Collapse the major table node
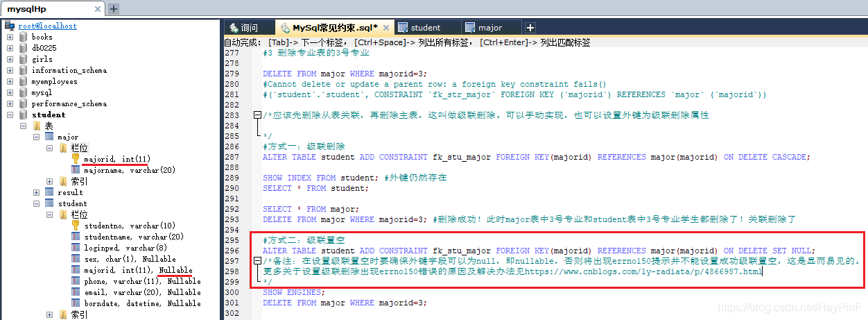This screenshot has width=868, height=320. (x=37, y=137)
